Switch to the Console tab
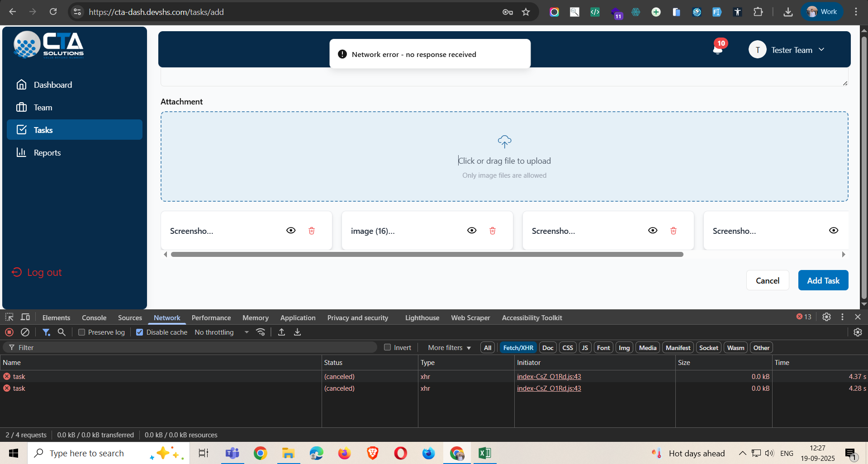Viewport: 868px width, 464px height. pyautogui.click(x=94, y=318)
